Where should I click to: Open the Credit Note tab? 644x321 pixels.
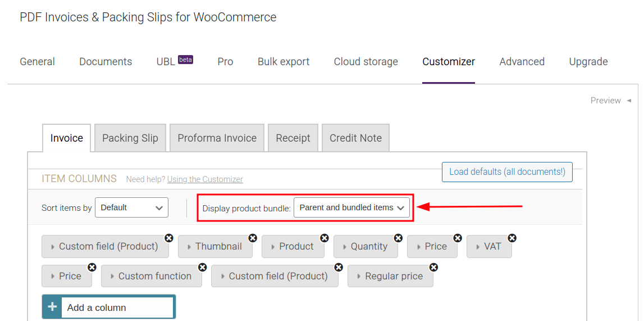(x=355, y=138)
